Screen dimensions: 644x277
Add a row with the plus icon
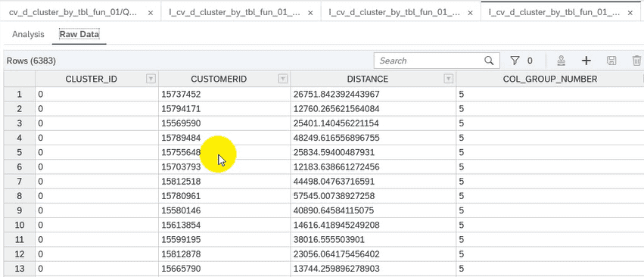click(x=586, y=61)
